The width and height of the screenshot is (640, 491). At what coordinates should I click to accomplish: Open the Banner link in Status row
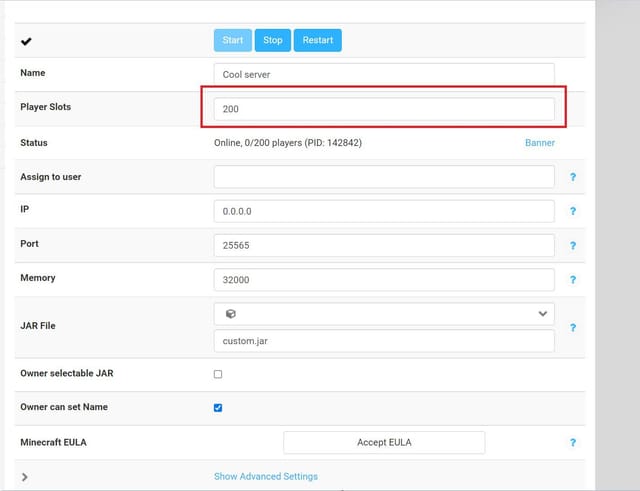540,143
